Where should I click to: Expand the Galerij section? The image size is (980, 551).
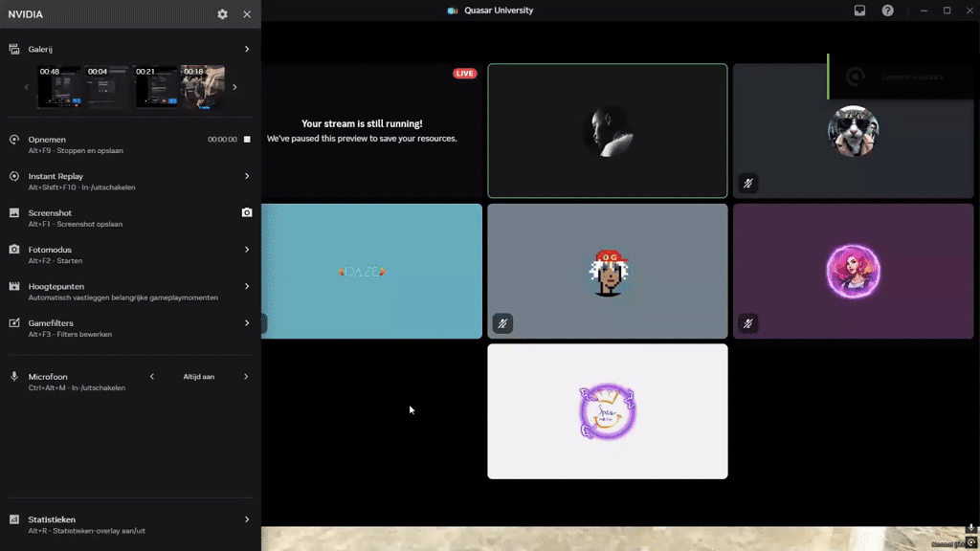pyautogui.click(x=247, y=49)
